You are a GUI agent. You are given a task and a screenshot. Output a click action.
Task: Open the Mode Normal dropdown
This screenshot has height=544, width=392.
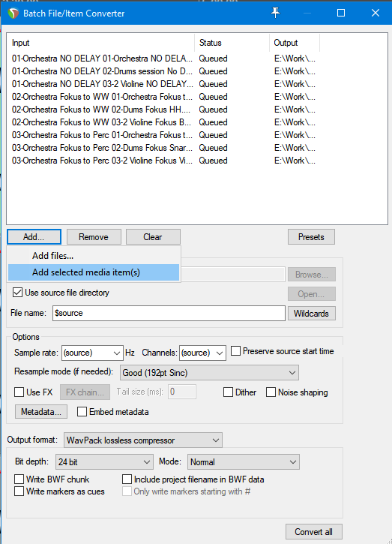(x=244, y=461)
